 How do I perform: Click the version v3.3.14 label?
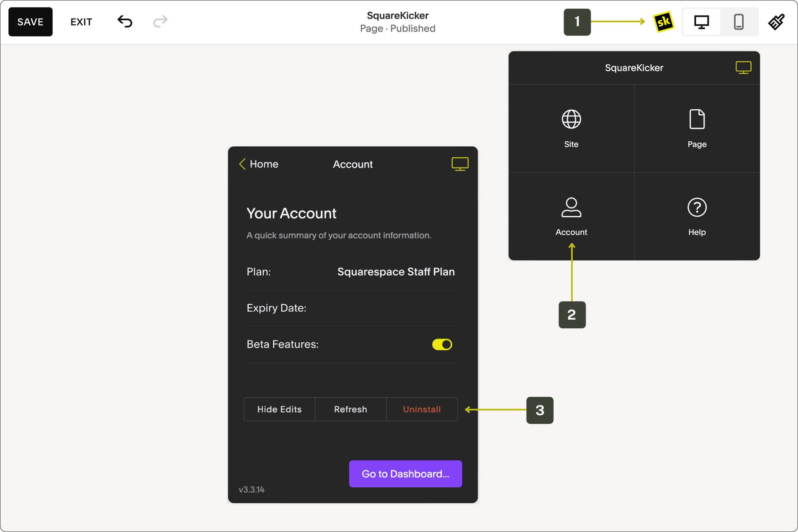point(251,490)
